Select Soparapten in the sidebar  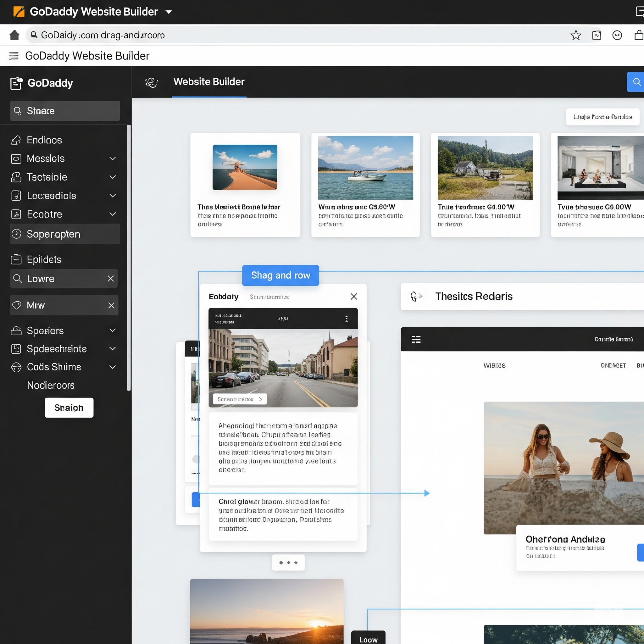(x=65, y=234)
